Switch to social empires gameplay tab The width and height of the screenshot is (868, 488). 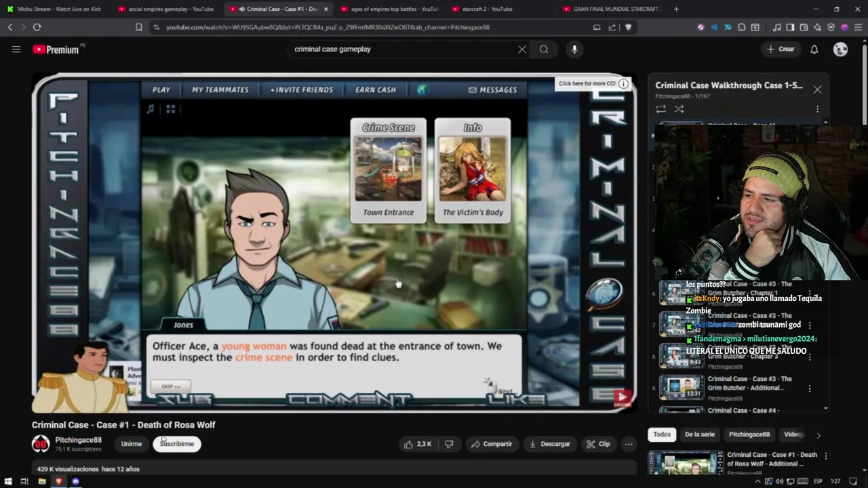pos(166,9)
